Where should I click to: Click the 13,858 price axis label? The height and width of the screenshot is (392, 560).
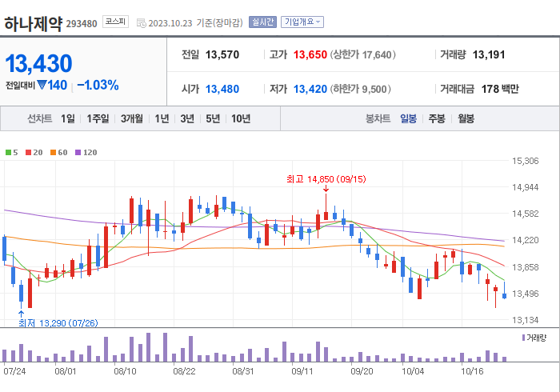525,267
